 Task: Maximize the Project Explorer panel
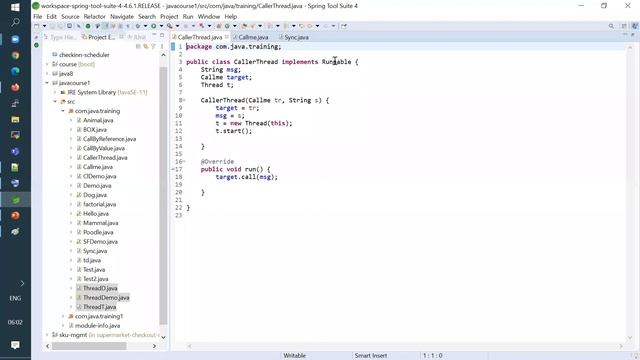[162, 36]
